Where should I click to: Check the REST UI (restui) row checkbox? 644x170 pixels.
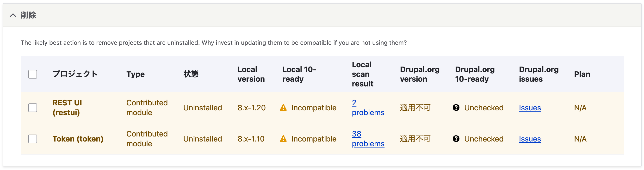click(x=33, y=108)
